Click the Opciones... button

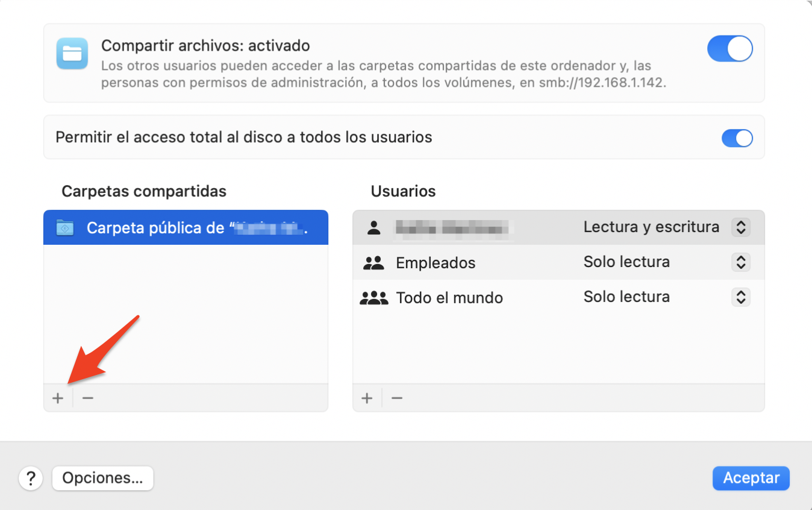[x=102, y=479]
